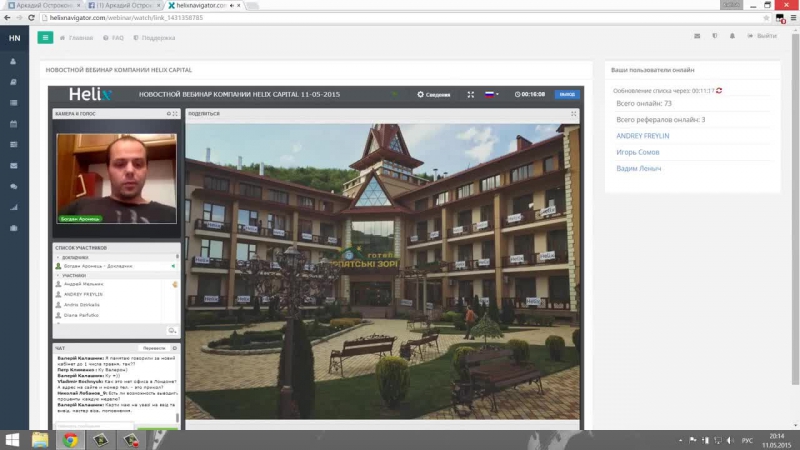The width and height of the screenshot is (800, 450).
Task: Open Вадим Леньч referral link
Action: (x=638, y=169)
